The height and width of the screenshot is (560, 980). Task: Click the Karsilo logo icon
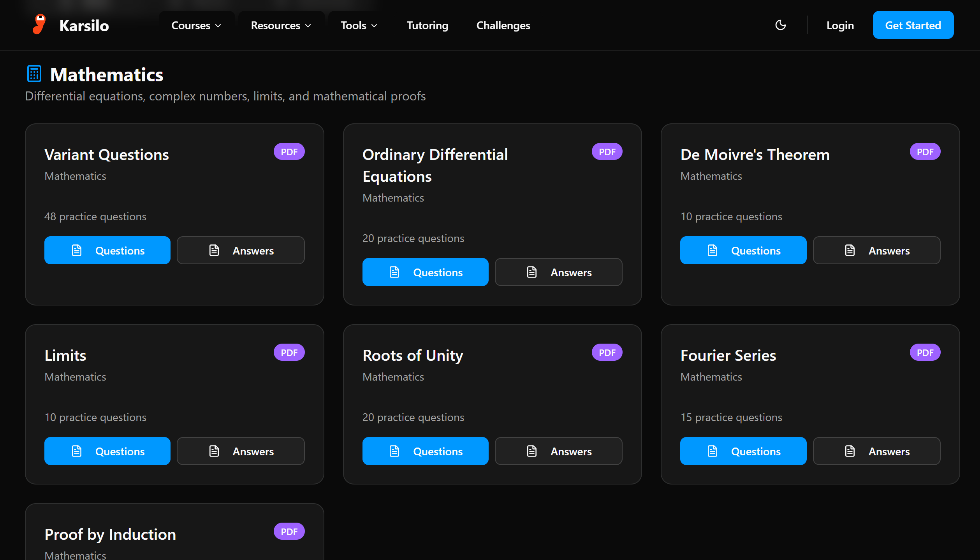(x=39, y=25)
